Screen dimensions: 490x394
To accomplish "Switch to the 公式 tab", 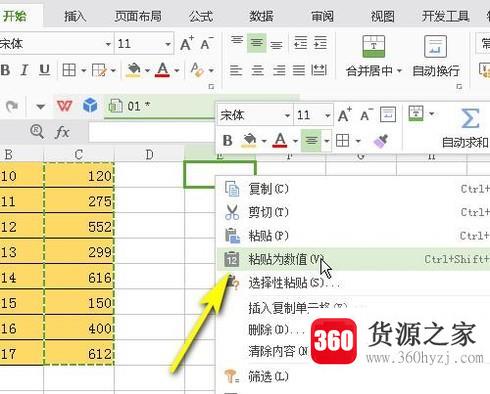I will pos(201,16).
